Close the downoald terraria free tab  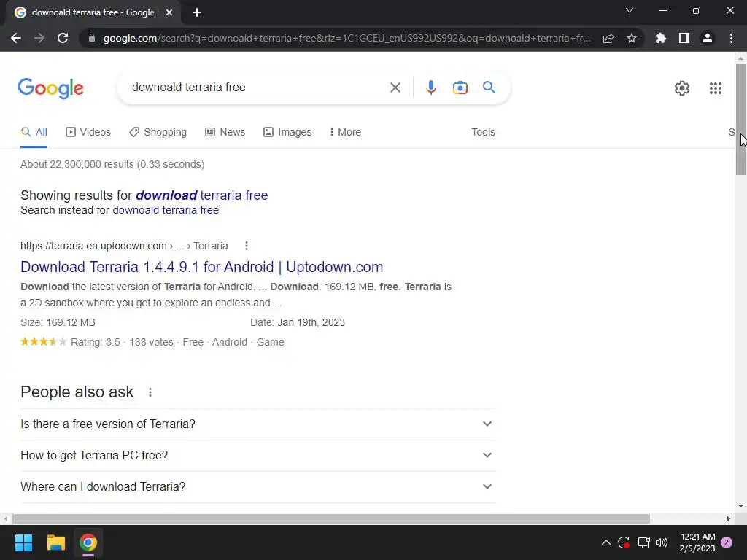click(x=169, y=12)
